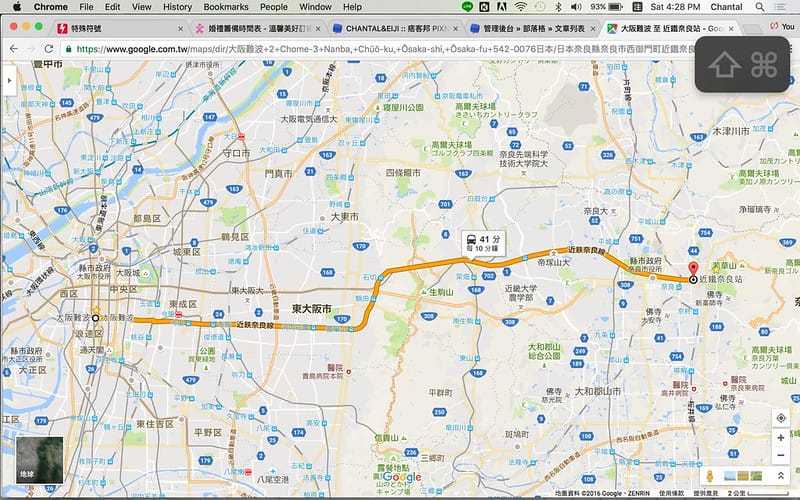Open the Wi-Fi status menu
The height and width of the screenshot is (500, 800).
[520, 7]
